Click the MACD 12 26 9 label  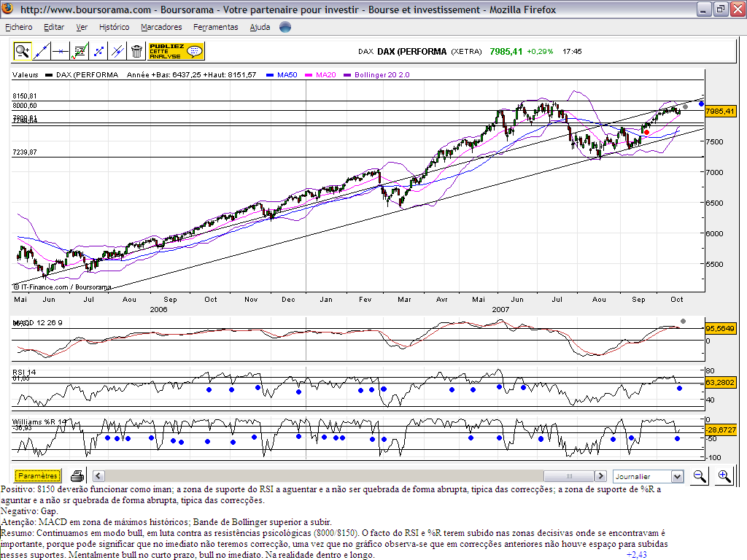click(38, 323)
